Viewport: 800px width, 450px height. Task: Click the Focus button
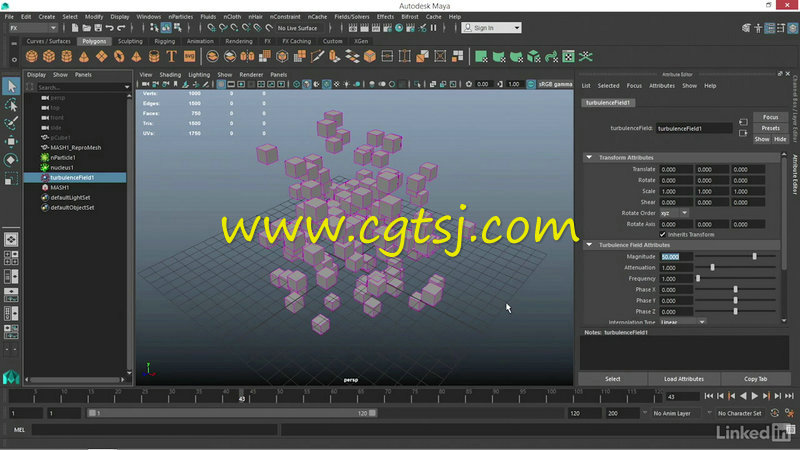pyautogui.click(x=770, y=117)
